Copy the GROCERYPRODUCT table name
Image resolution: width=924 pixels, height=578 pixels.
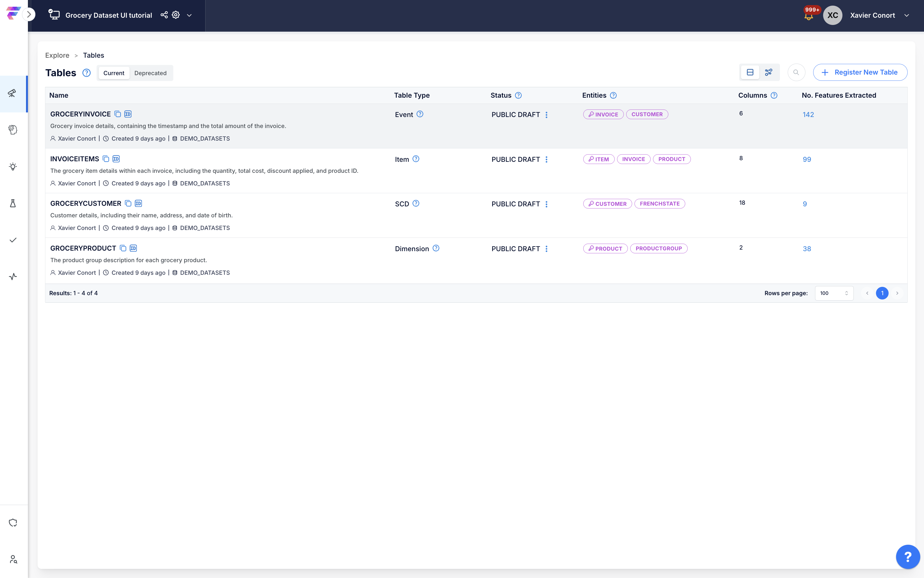[x=123, y=248]
